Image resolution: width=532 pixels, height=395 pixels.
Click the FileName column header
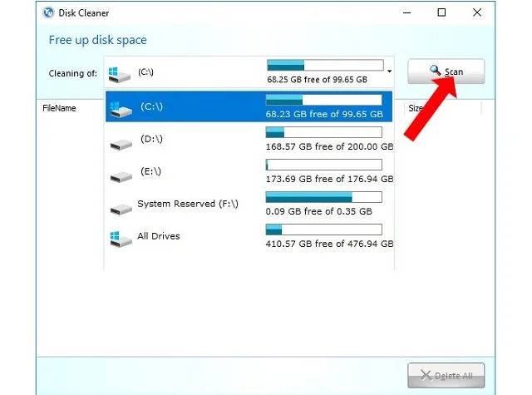[x=59, y=108]
